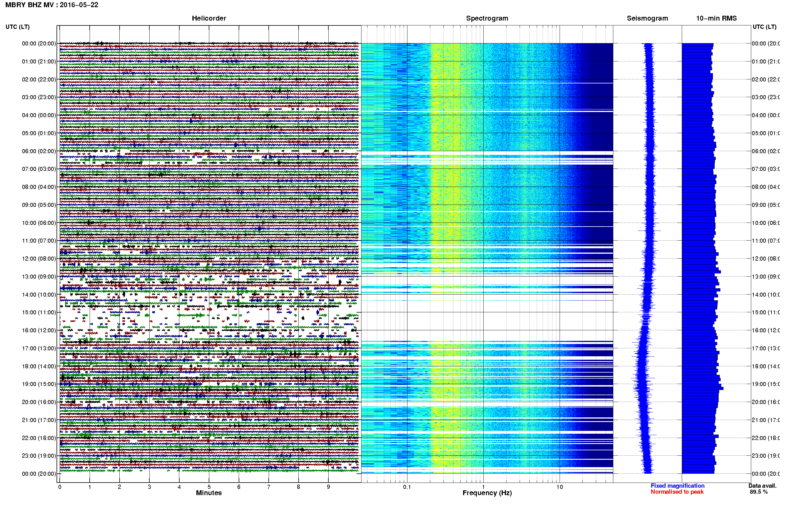This screenshot has height=508, width=812.
Task: Select left time label '23:00 (19:00)'
Action: [39, 456]
